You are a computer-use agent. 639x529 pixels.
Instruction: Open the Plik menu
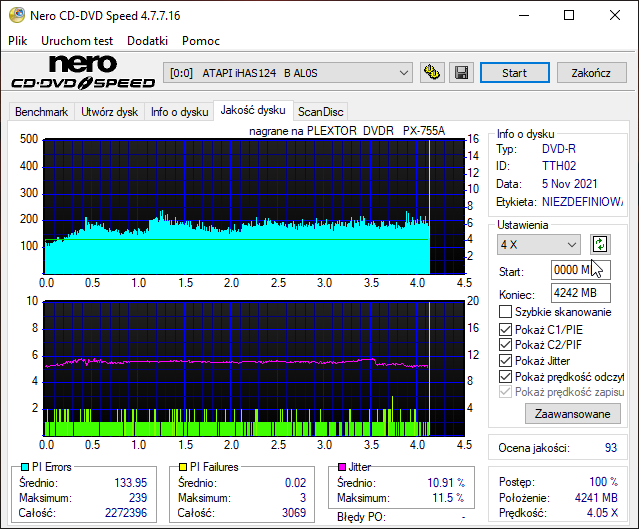pyautogui.click(x=18, y=41)
